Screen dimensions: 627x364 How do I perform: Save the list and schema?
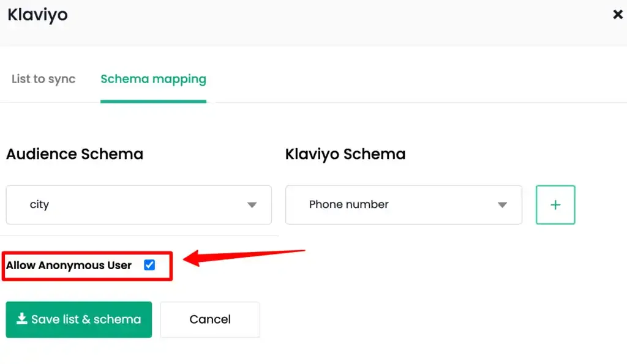tap(79, 319)
